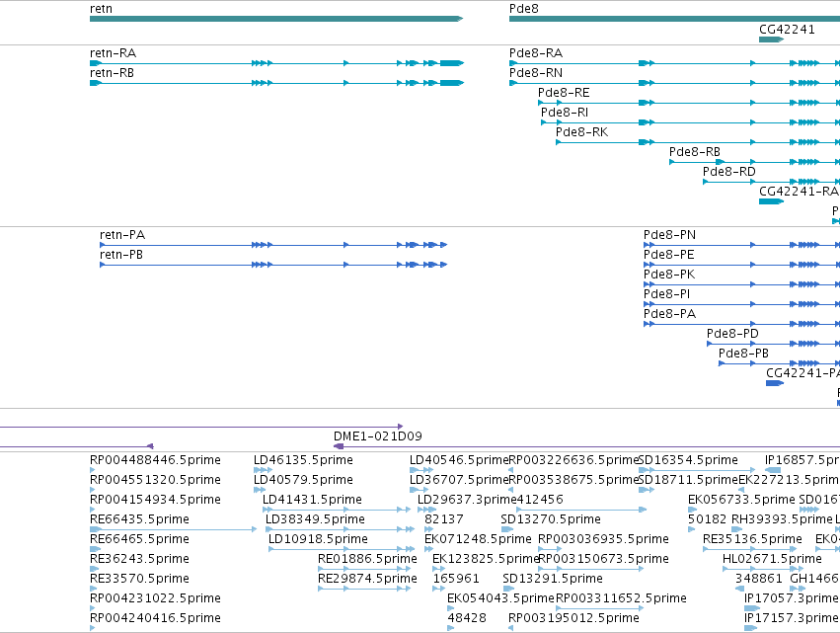Select the retn-RA transcript
Screen dimensions: 840x633
tap(276, 63)
